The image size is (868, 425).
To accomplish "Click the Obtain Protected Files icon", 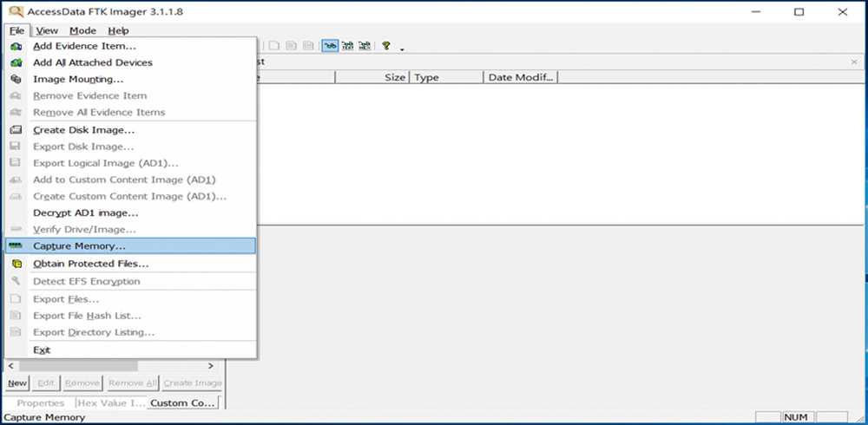I will click(16, 264).
